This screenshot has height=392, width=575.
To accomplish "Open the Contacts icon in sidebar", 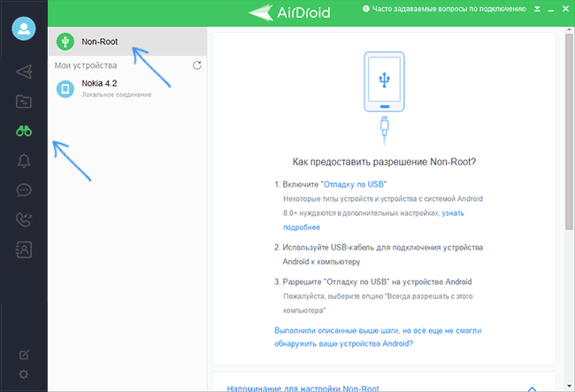I will point(24,250).
